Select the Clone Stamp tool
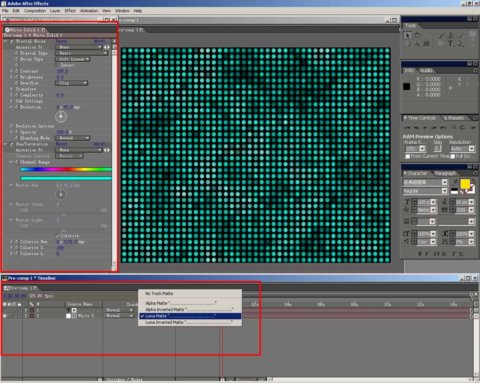Viewport: 480px width, 383px height. point(450,35)
